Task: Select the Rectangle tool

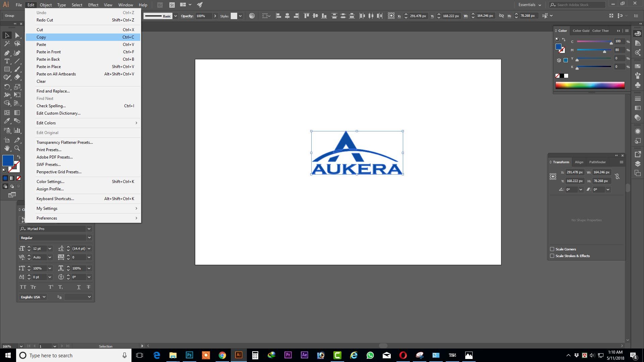Action: 7,69
